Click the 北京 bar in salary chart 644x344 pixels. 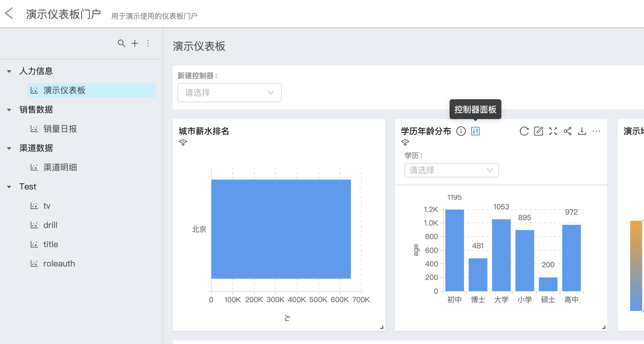click(281, 229)
